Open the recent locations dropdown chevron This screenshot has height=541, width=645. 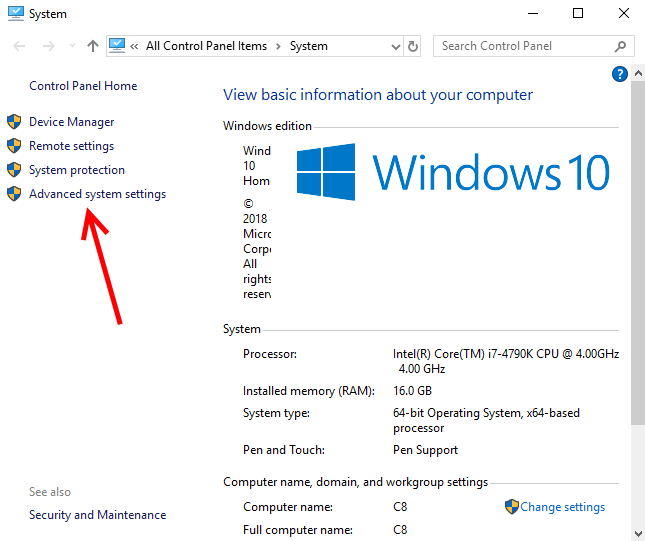[72, 46]
